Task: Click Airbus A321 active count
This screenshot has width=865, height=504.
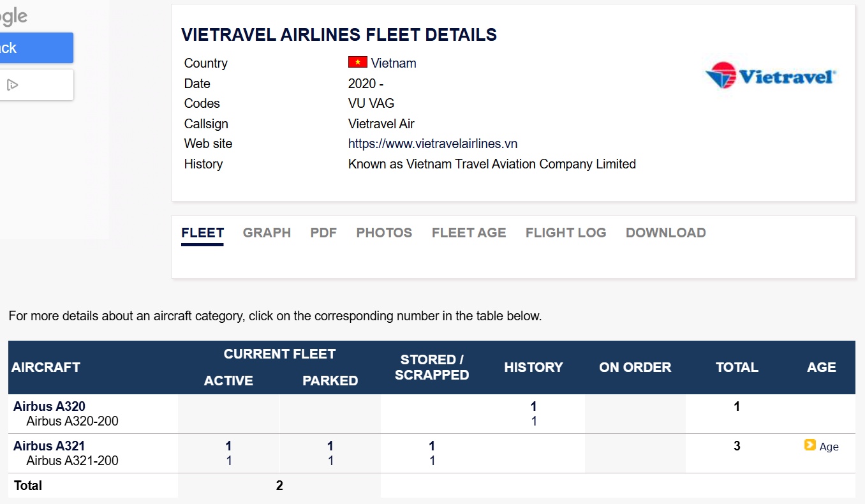Action: tap(228, 446)
